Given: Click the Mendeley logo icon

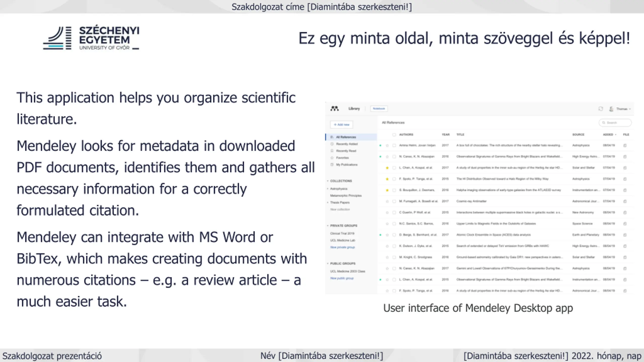Looking at the screenshot, I should 335,109.
